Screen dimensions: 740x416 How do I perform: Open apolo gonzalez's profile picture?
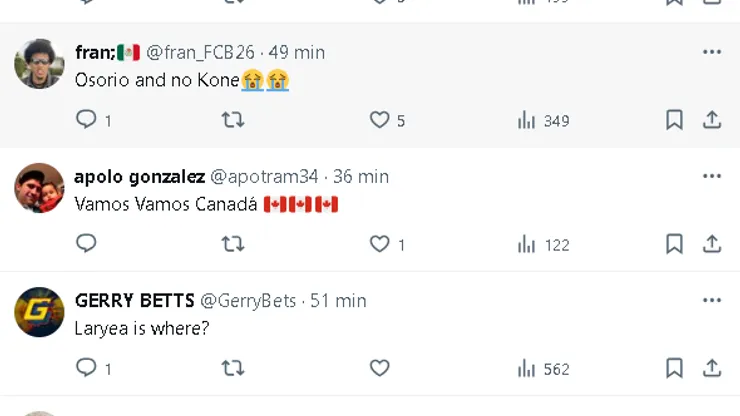39,188
